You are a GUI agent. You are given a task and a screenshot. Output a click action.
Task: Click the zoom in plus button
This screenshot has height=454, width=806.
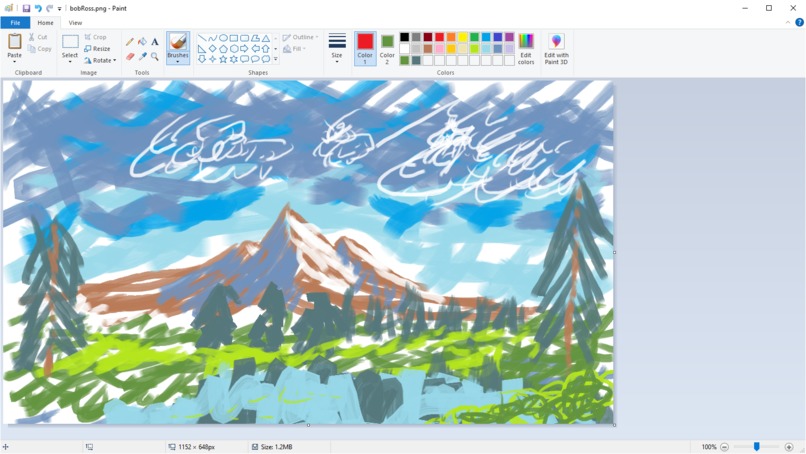[789, 447]
